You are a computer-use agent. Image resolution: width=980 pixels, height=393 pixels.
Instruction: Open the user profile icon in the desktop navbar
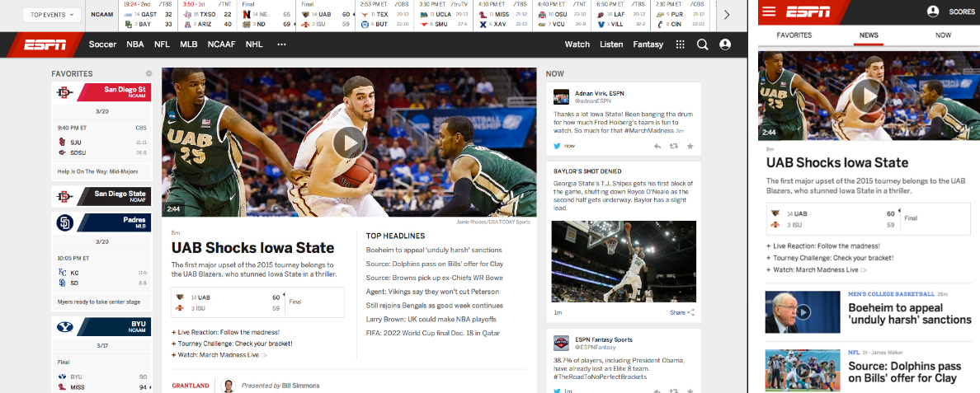pos(725,44)
